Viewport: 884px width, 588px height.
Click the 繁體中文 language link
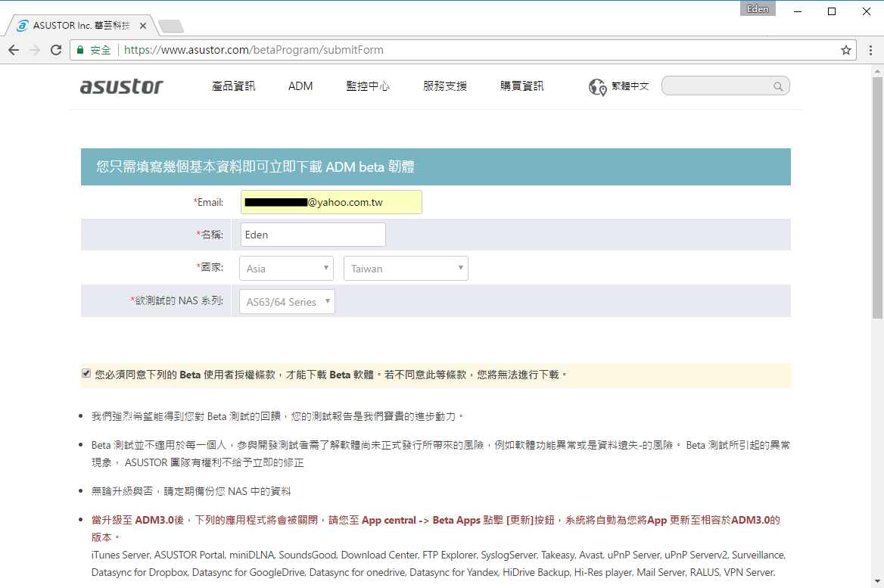point(630,86)
